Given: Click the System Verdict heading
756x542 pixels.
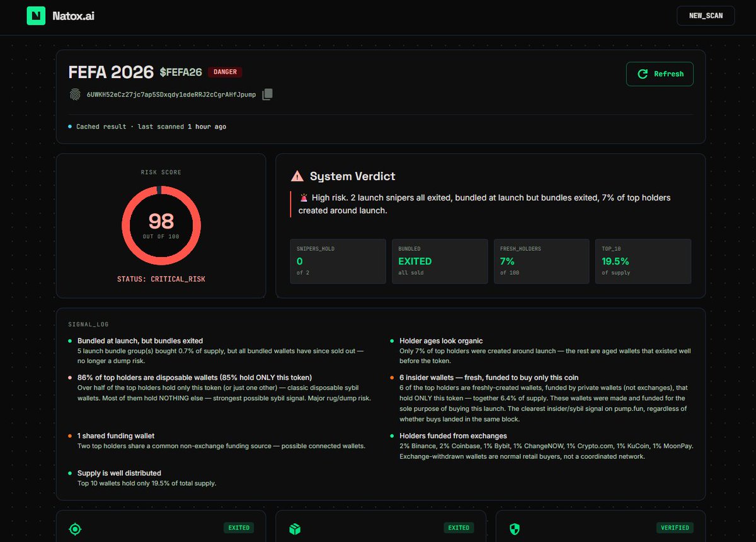Looking at the screenshot, I should point(352,176).
